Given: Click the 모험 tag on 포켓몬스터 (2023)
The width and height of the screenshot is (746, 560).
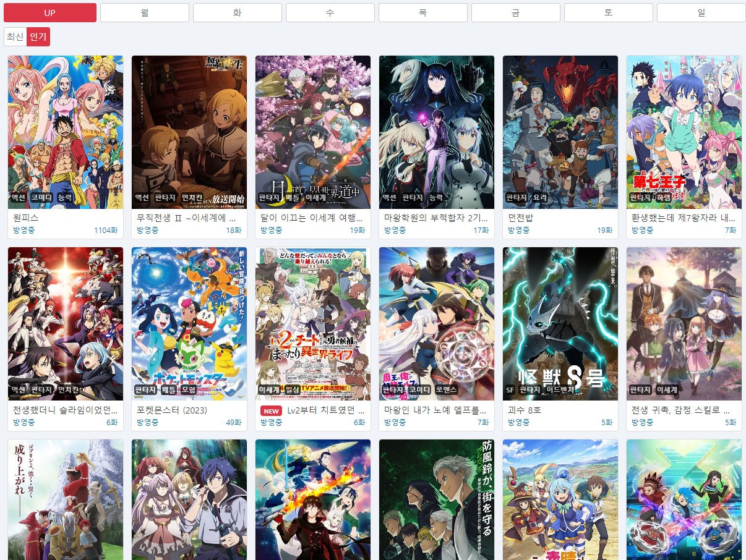Looking at the screenshot, I should coord(189,389).
